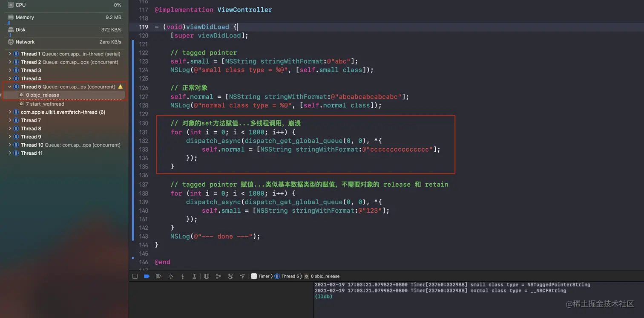Open the Disk gauge report
The height and width of the screenshot is (318, 644).
pyautogui.click(x=64, y=30)
